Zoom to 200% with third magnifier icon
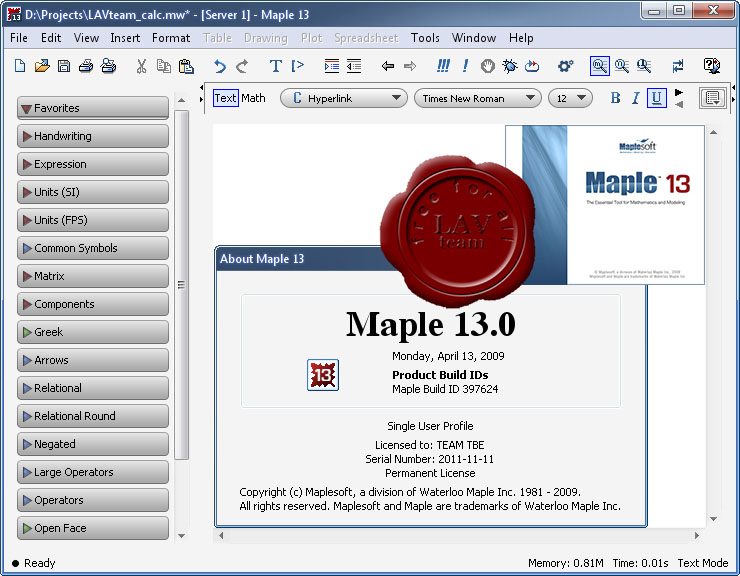 coord(644,66)
